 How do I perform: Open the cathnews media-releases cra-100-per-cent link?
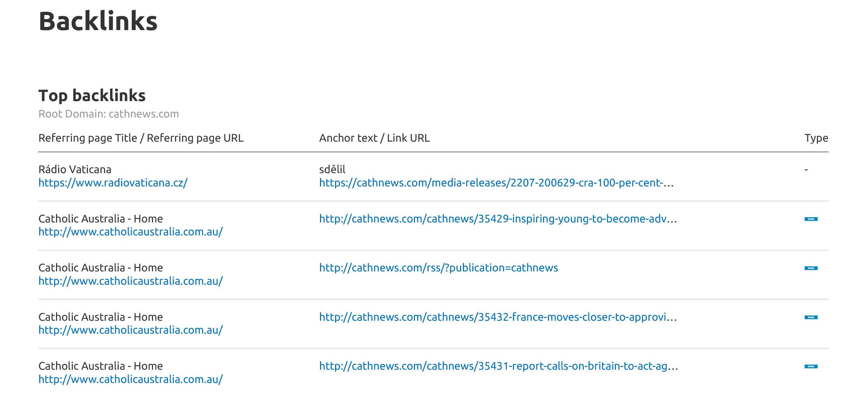pos(496,183)
